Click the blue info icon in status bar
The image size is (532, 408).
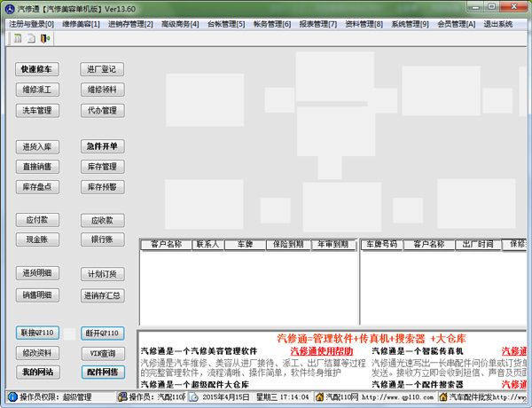pos(12,396)
